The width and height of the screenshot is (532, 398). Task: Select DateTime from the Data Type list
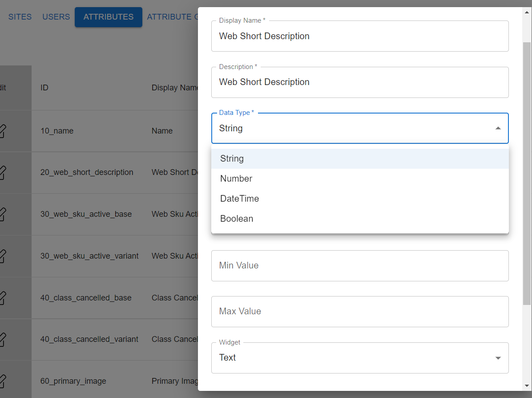point(239,198)
